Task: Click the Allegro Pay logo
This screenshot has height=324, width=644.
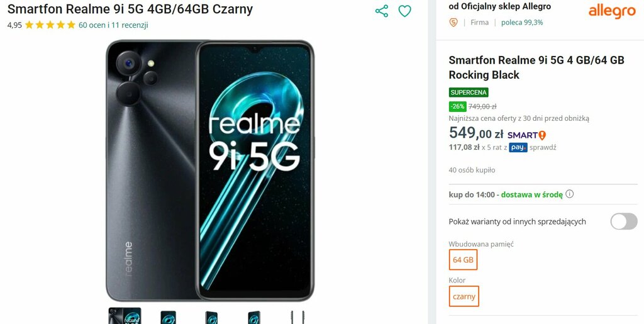Action: coord(518,147)
